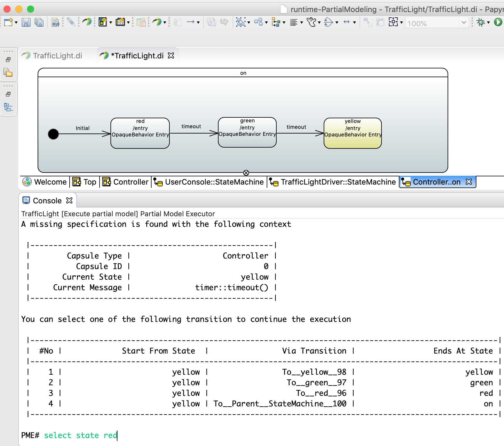Open the Top diagram tab
The height and width of the screenshot is (446, 504).
click(x=85, y=182)
